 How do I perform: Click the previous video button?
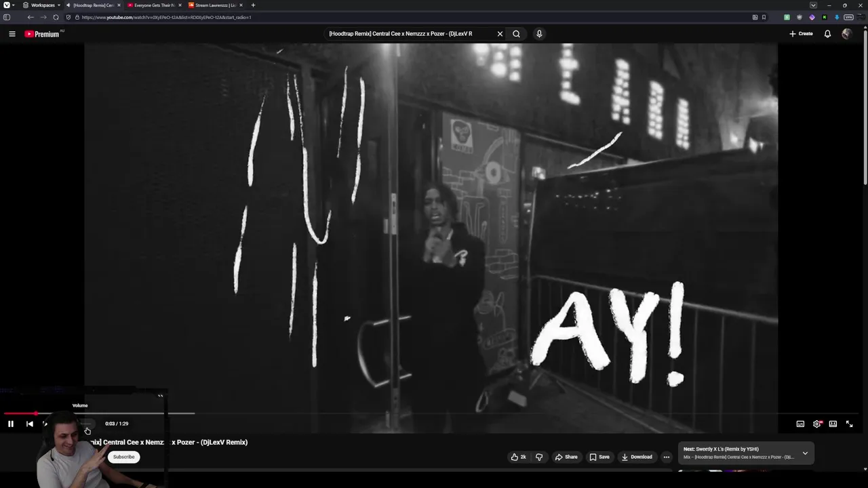tap(30, 424)
